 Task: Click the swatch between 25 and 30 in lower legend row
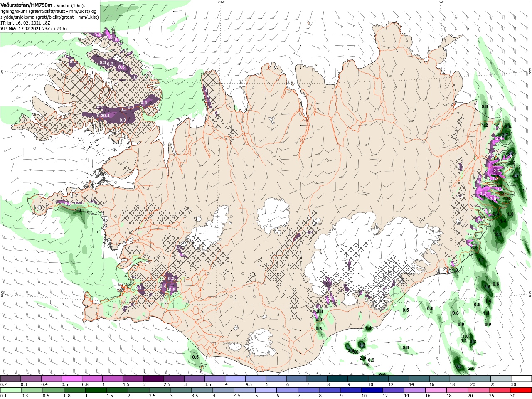(x=499, y=390)
